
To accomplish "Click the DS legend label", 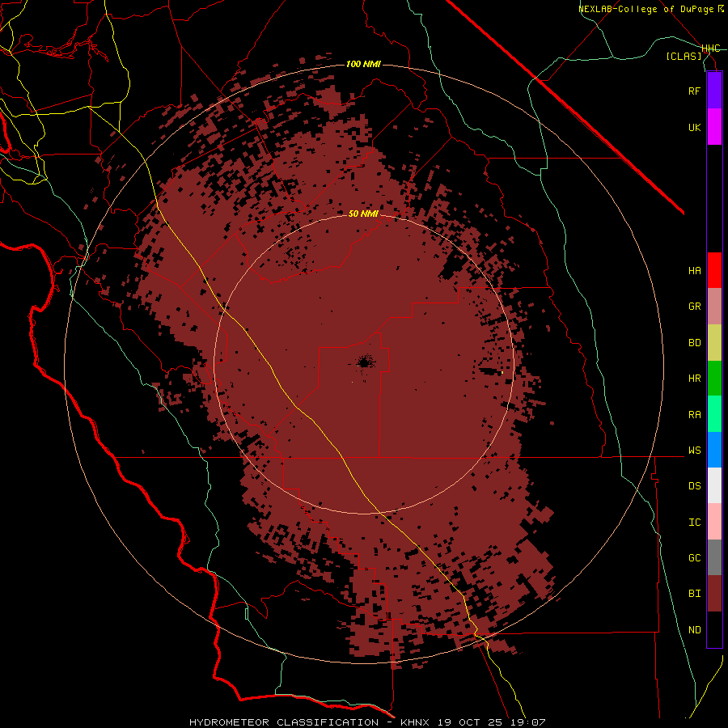I will [695, 485].
